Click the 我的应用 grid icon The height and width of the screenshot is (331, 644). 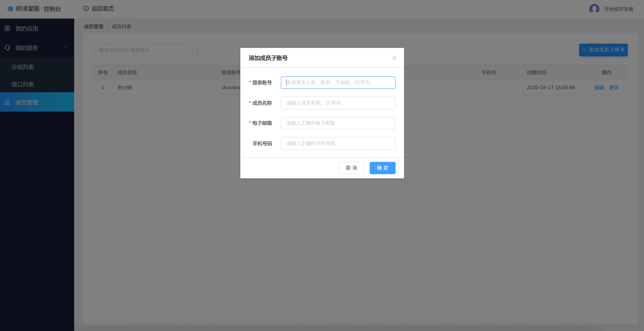click(x=7, y=28)
